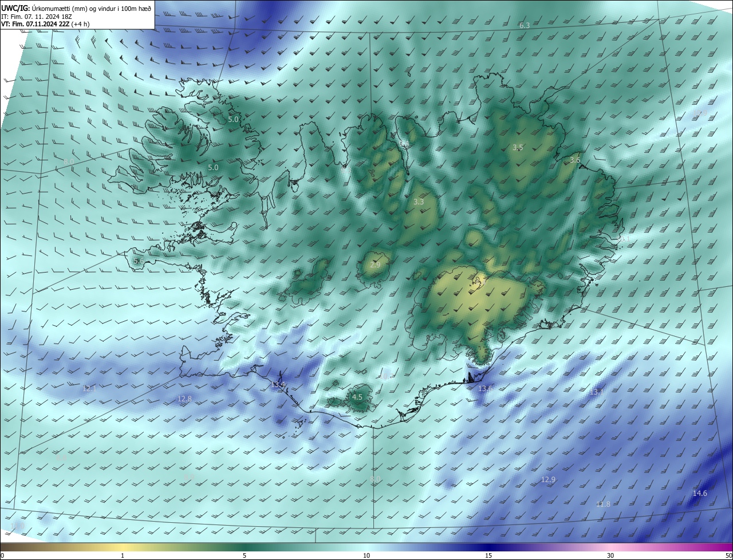Click the 12.8 value label on the map
Viewport: 733px width, 560px height.
click(x=184, y=399)
